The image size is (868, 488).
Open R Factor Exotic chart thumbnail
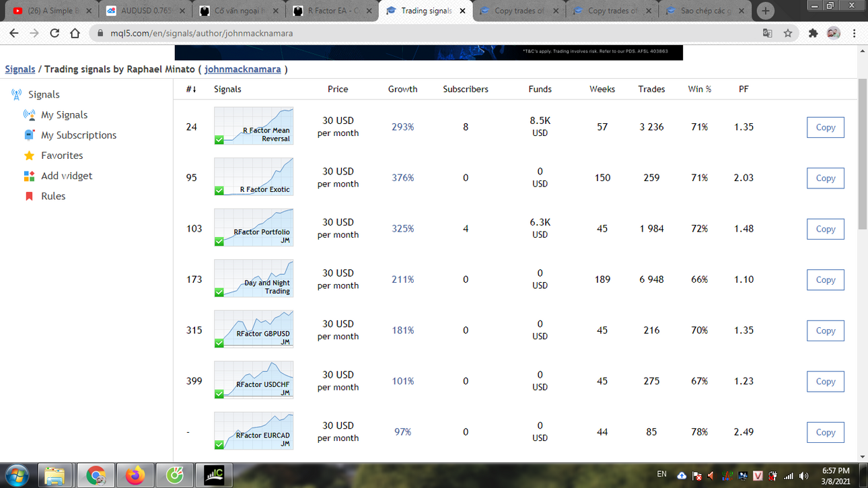click(x=254, y=176)
